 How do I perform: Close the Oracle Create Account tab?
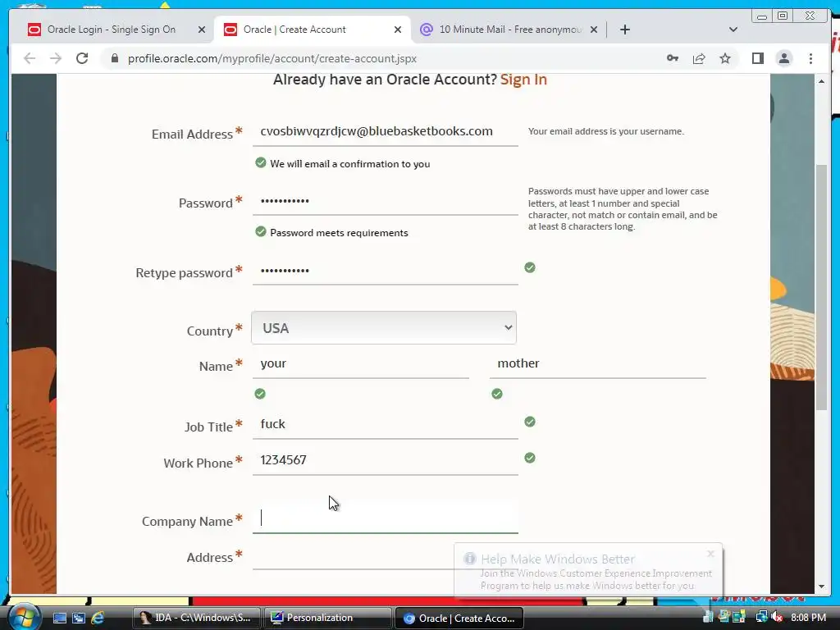[398, 30]
